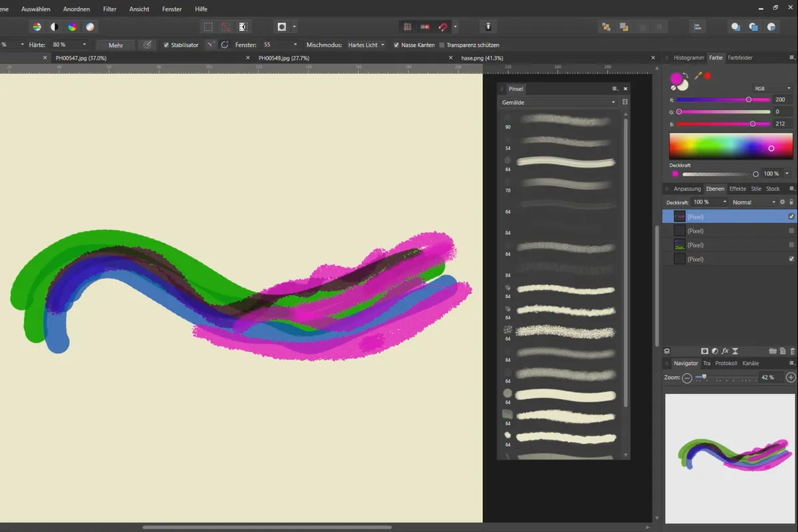Hide the top selected Pixel layer
The width and height of the screenshot is (798, 532).
[x=791, y=216]
